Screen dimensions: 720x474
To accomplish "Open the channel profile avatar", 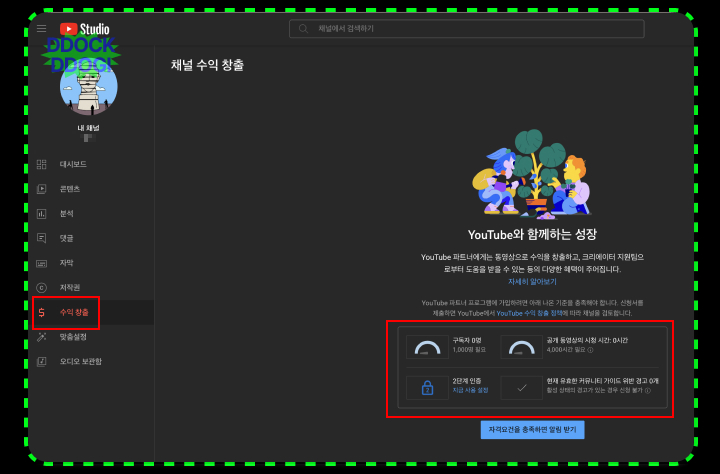I will tap(89, 87).
